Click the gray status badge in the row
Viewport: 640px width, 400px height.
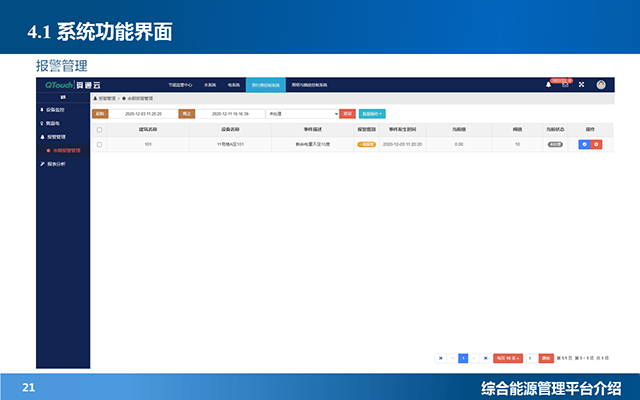pyautogui.click(x=555, y=144)
